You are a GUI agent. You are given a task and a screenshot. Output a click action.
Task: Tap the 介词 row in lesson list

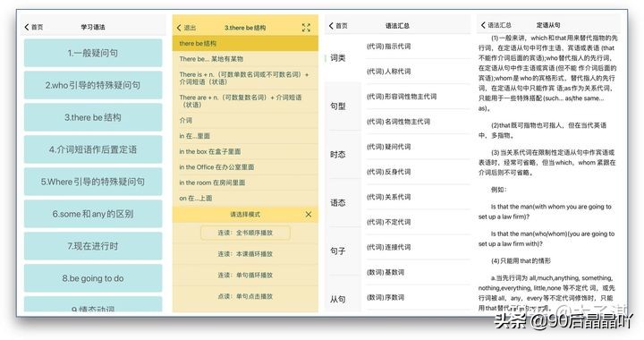coord(245,120)
